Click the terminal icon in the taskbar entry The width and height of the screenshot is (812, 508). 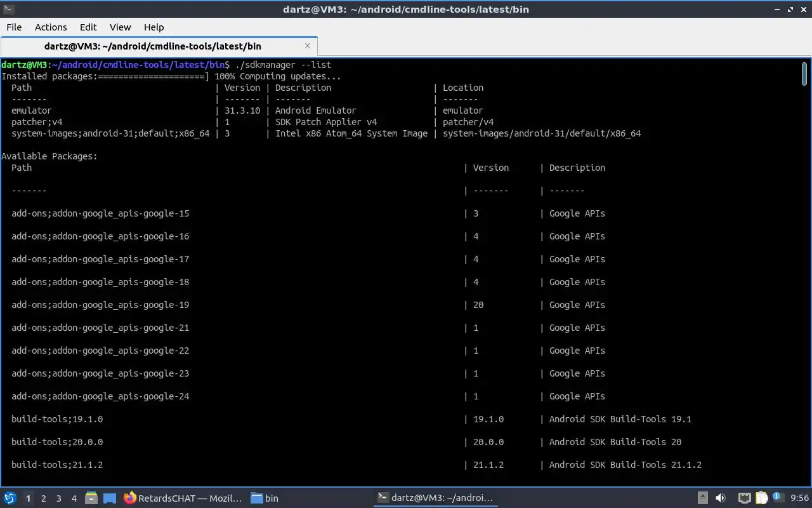coord(383,498)
